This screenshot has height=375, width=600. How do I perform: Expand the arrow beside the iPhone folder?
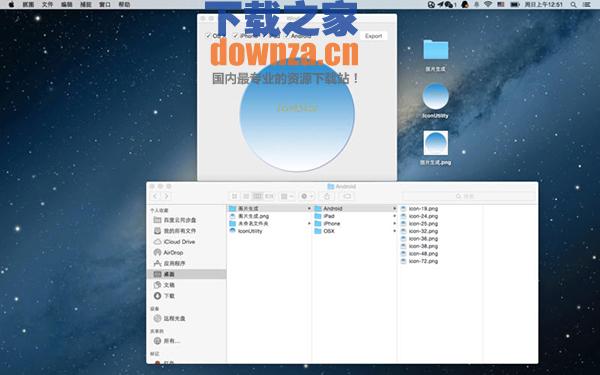point(394,223)
